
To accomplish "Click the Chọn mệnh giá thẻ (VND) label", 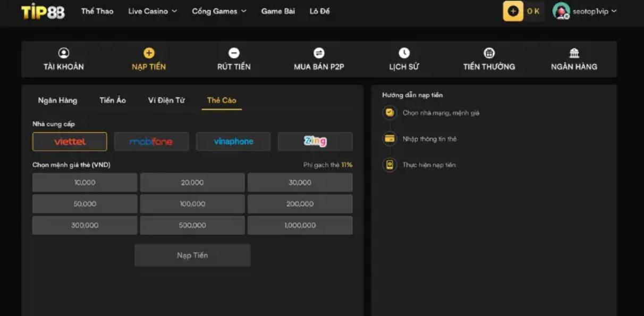I will point(71,165).
